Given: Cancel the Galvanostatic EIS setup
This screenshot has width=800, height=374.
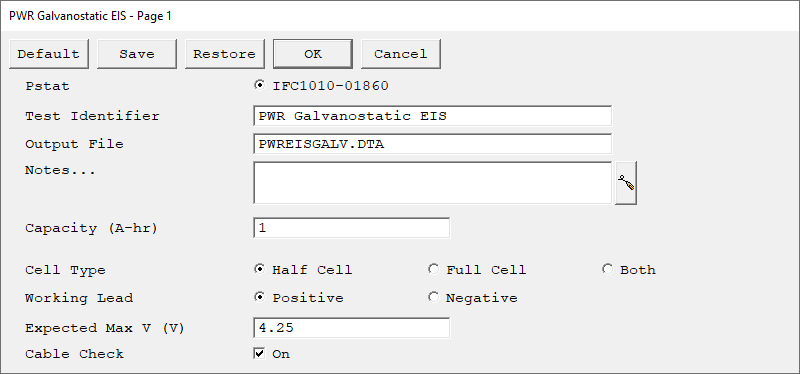Looking at the screenshot, I should coord(401,54).
